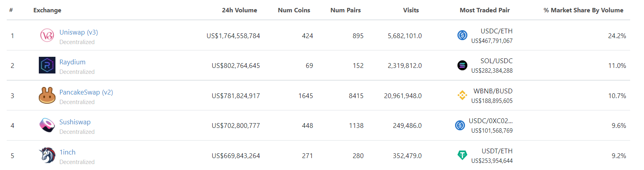Open the PancakeSwap (v2) exchange link
The image size is (644, 170).
[86, 92]
